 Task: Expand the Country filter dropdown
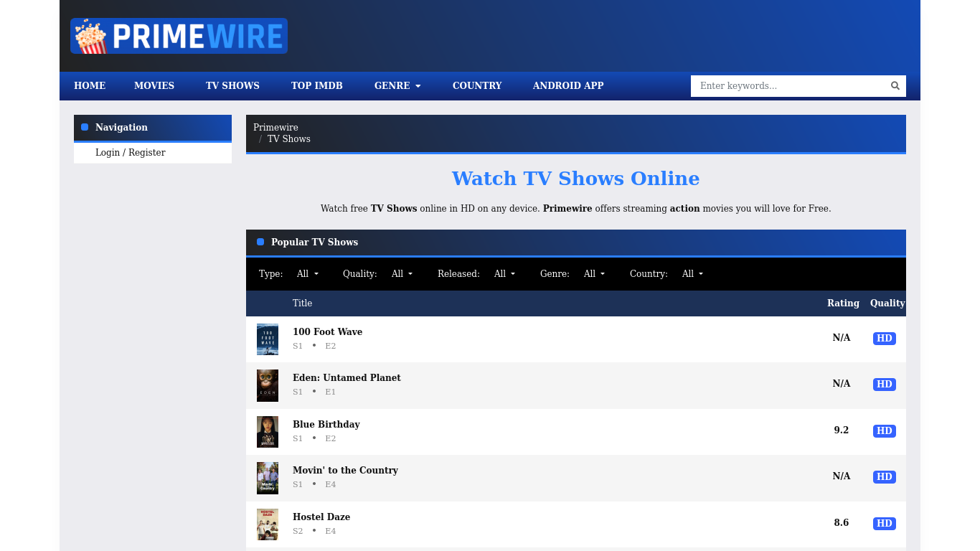692,274
